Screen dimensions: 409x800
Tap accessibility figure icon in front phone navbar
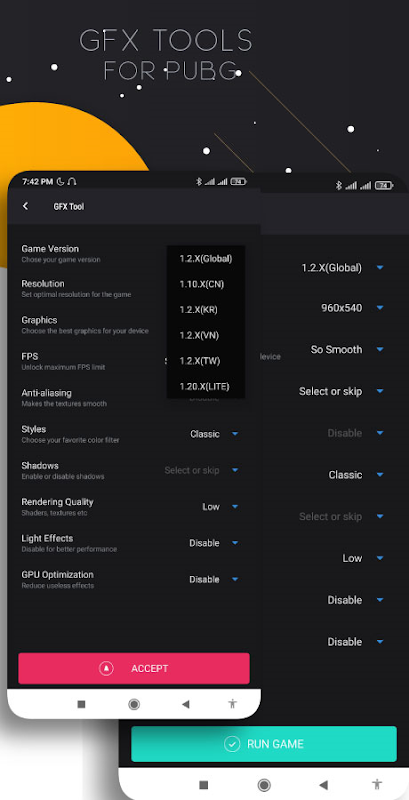(x=233, y=704)
